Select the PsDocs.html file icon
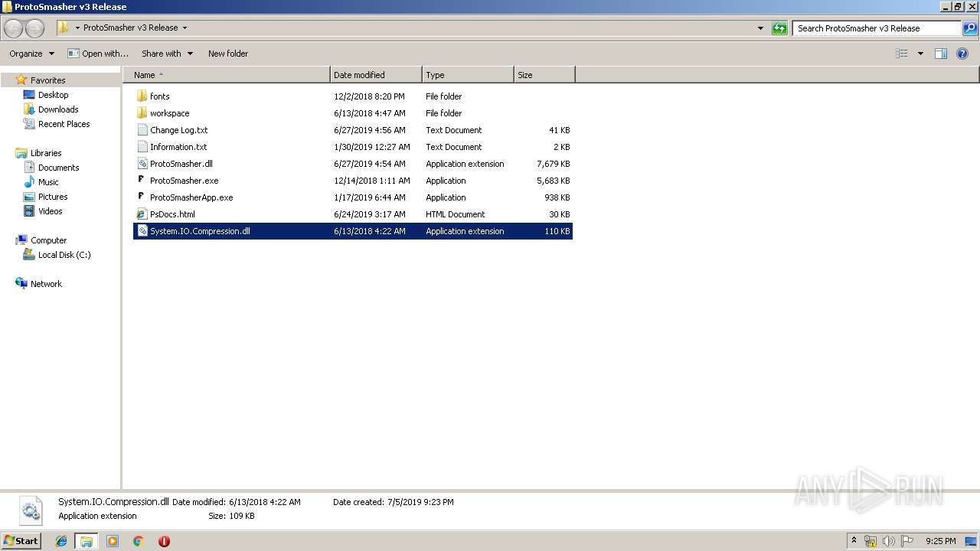 (142, 214)
